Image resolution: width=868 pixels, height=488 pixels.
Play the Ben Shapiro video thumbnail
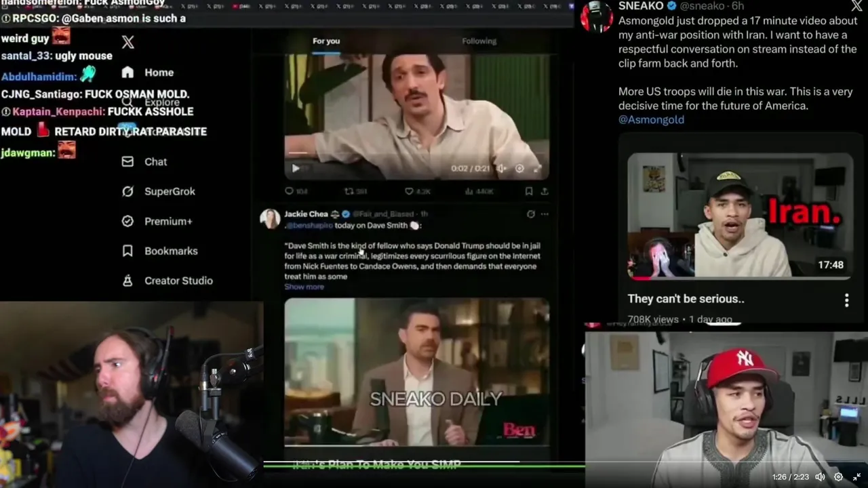click(x=416, y=371)
